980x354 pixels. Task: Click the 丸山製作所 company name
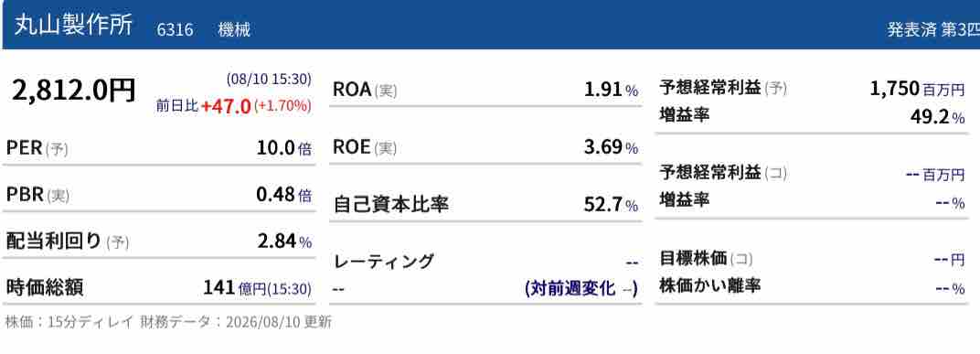click(x=73, y=27)
